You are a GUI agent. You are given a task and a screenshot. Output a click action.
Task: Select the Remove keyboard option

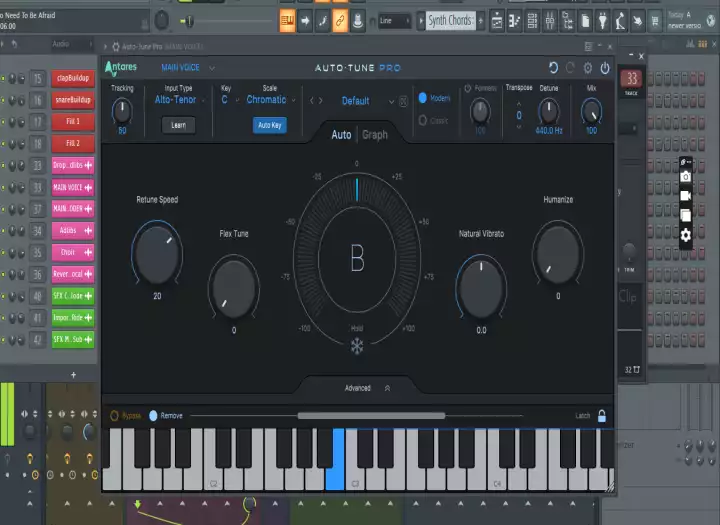point(153,416)
